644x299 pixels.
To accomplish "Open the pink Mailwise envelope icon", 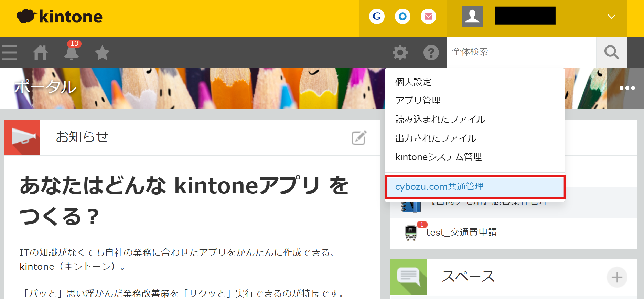I will pos(428,16).
